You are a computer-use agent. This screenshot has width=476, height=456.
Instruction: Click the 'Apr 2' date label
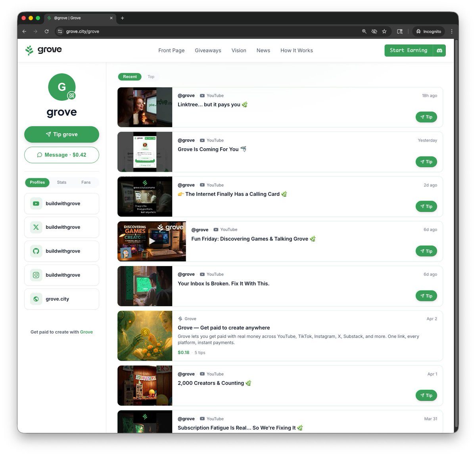coord(432,319)
